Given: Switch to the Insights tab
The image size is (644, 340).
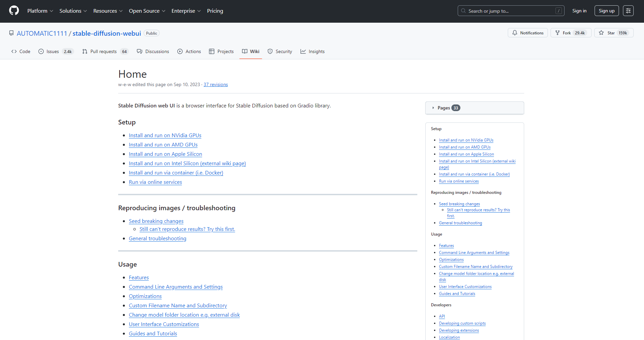Looking at the screenshot, I should [312, 51].
